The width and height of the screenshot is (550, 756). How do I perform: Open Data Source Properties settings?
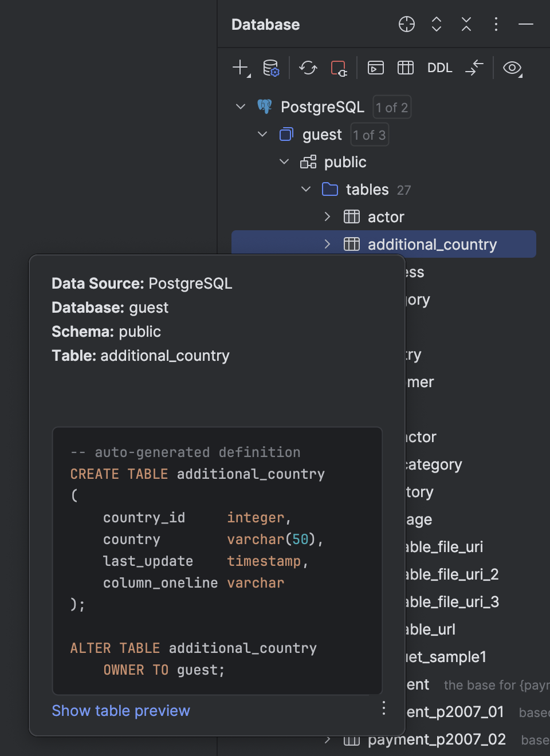(270, 68)
